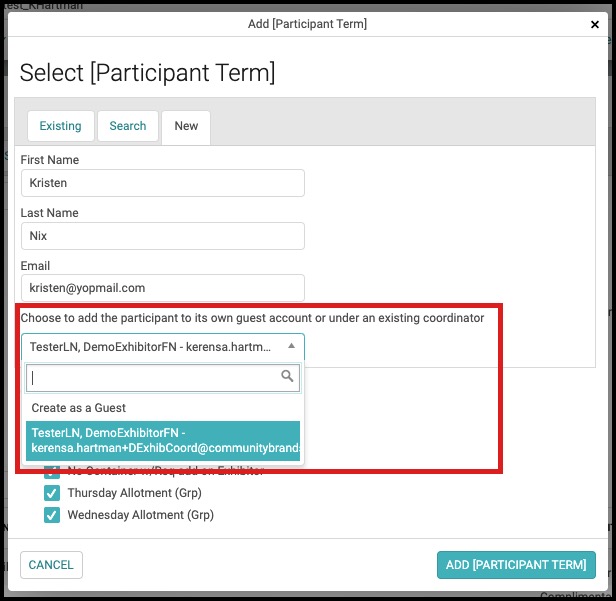Close the Add Participant Term dialog
This screenshot has width=616, height=601.
(x=595, y=24)
